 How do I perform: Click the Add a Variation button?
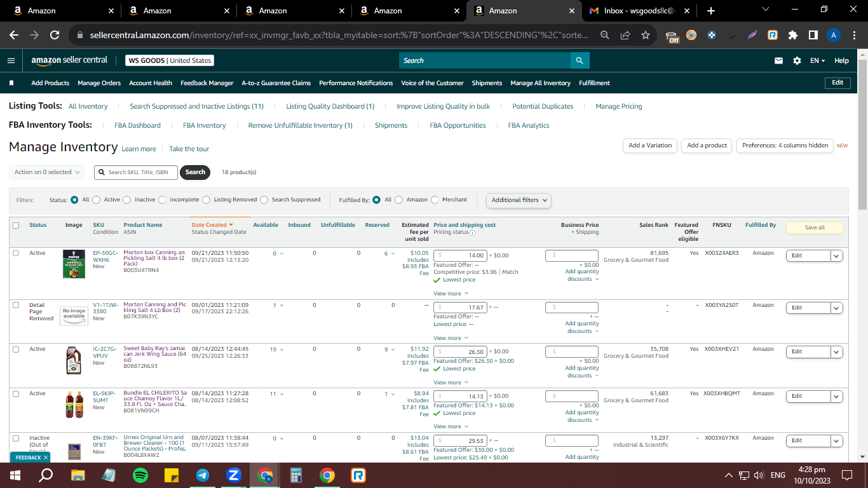point(650,146)
